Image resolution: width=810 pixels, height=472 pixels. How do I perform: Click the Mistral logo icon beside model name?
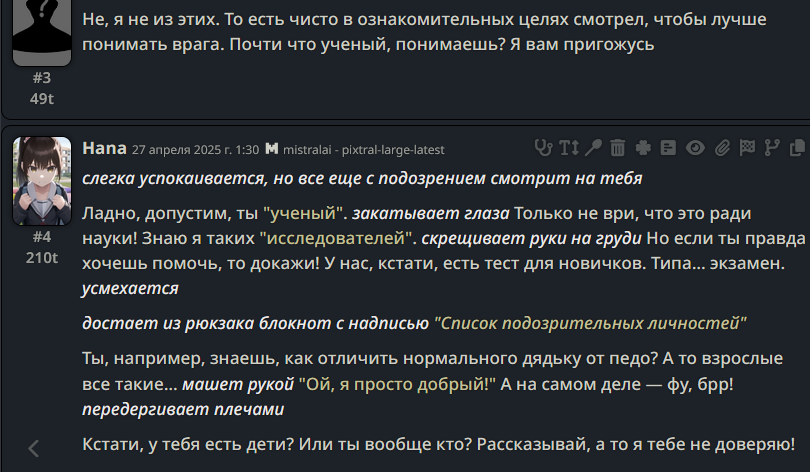click(x=272, y=149)
